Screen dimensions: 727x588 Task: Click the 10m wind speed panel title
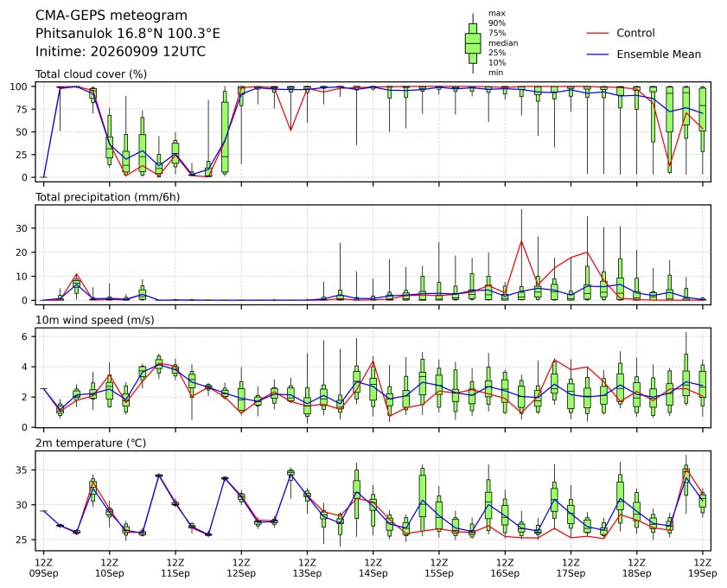(95, 320)
